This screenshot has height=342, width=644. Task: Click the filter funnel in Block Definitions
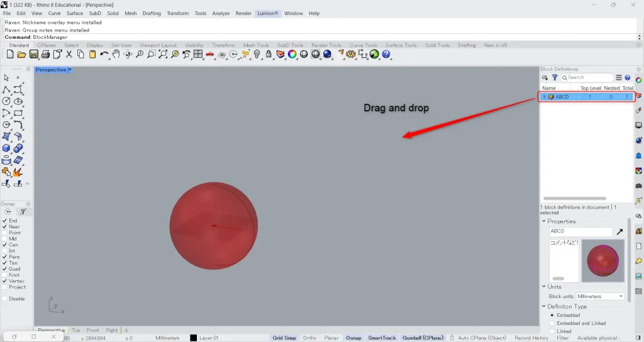555,78
